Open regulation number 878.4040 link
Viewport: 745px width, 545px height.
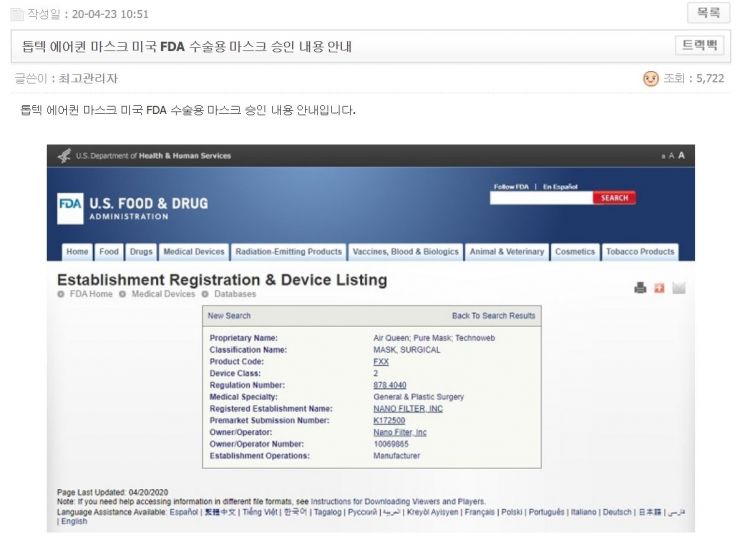[391, 385]
